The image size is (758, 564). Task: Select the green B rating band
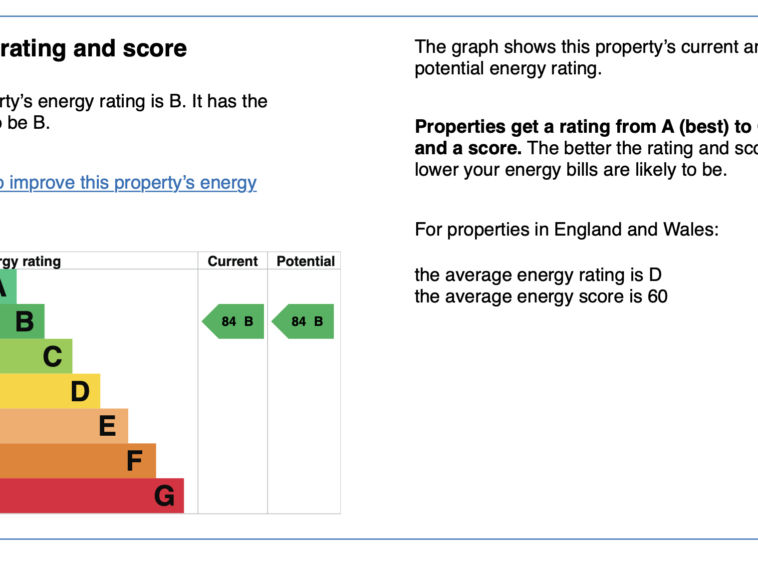click(x=22, y=321)
